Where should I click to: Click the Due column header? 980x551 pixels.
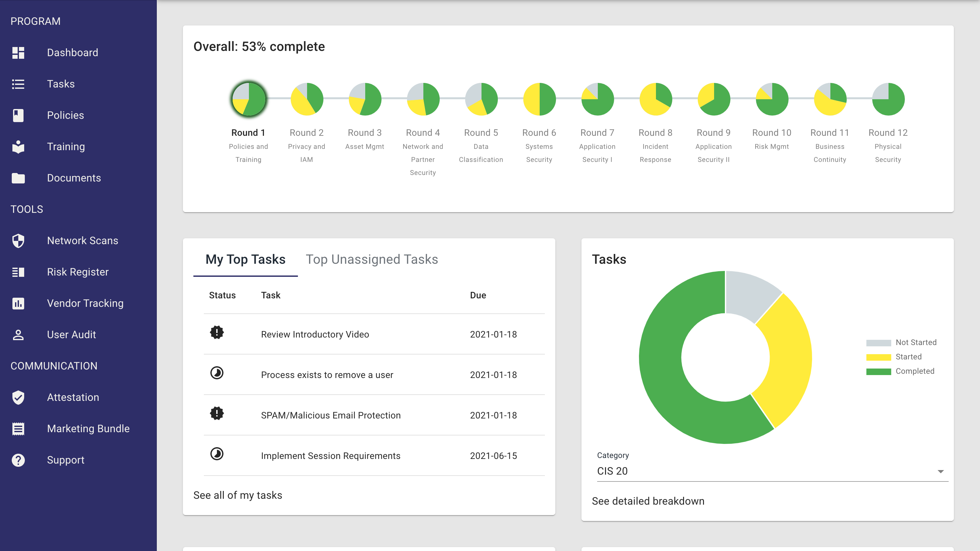pos(478,295)
